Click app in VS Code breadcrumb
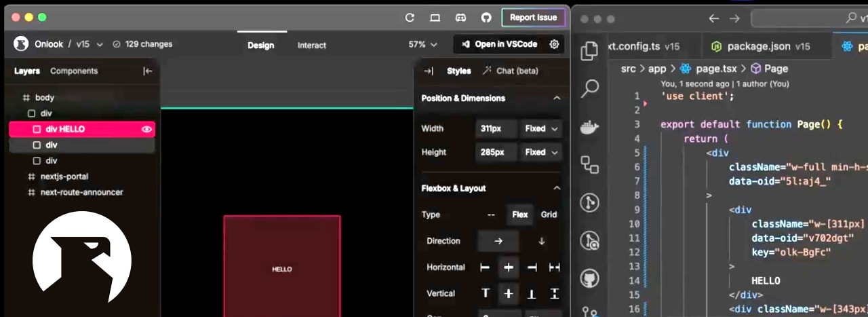 tap(657, 69)
